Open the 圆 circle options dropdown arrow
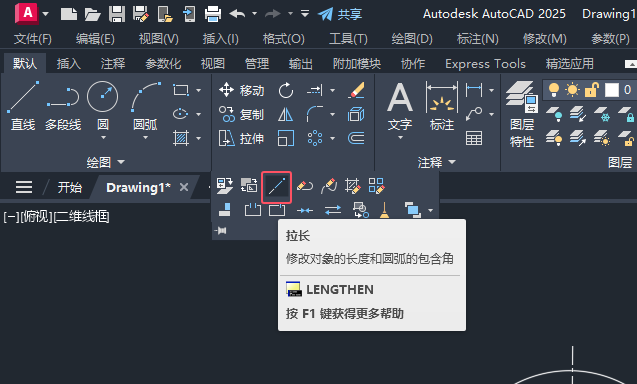The width and height of the screenshot is (637, 384). 103,138
